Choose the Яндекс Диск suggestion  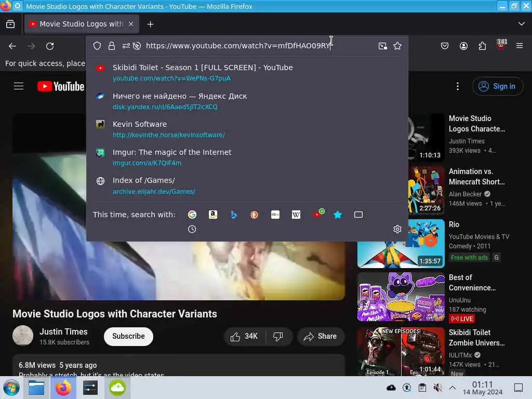[x=247, y=101]
